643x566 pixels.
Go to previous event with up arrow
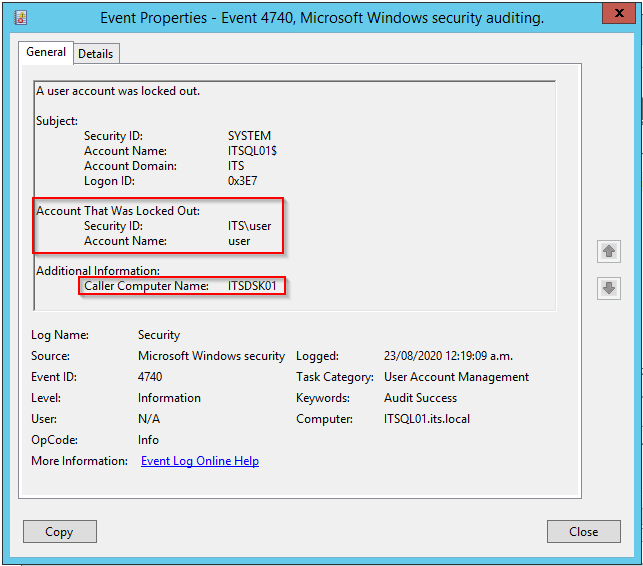pyautogui.click(x=609, y=251)
